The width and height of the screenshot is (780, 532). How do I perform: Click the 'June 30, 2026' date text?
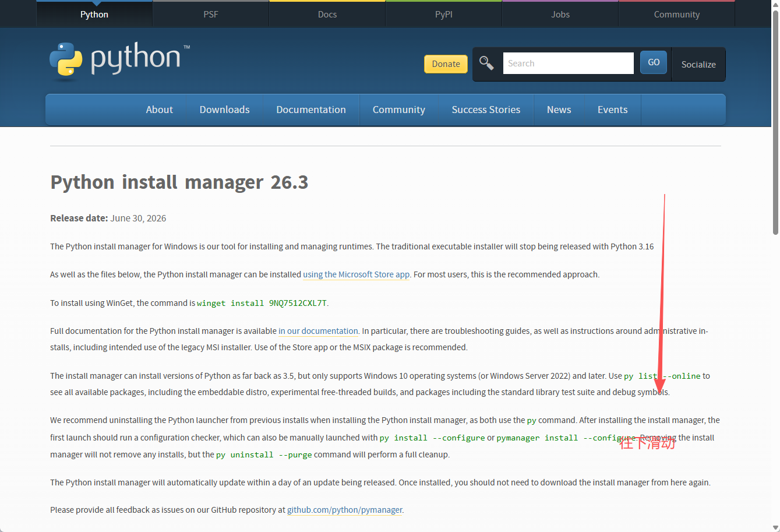(138, 219)
